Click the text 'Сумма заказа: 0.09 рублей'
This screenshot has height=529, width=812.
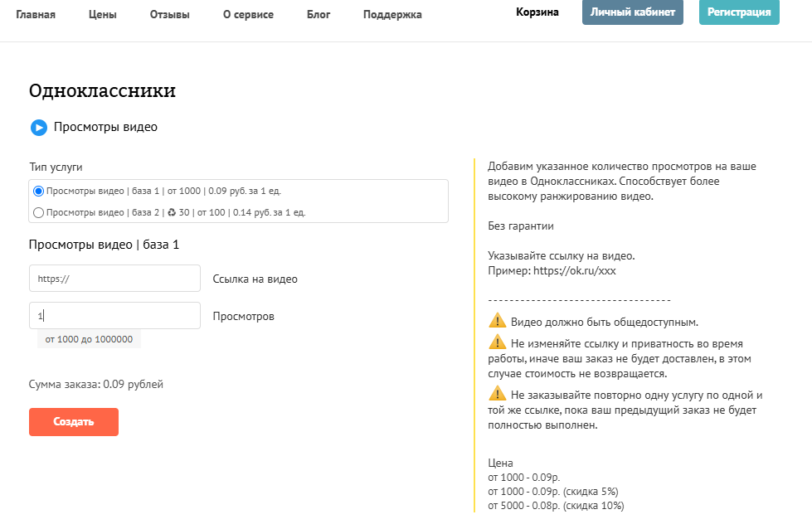coord(96,384)
